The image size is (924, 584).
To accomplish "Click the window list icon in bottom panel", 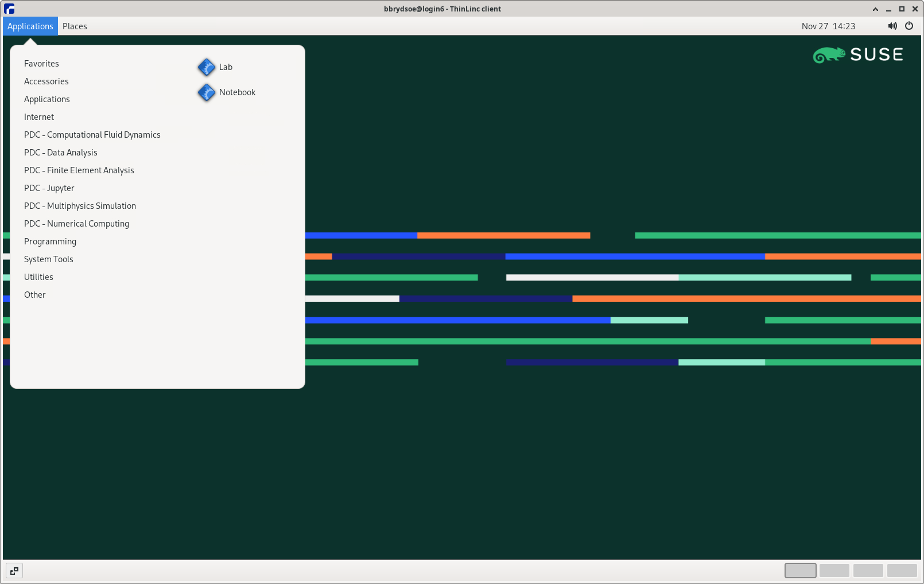I will (x=14, y=570).
